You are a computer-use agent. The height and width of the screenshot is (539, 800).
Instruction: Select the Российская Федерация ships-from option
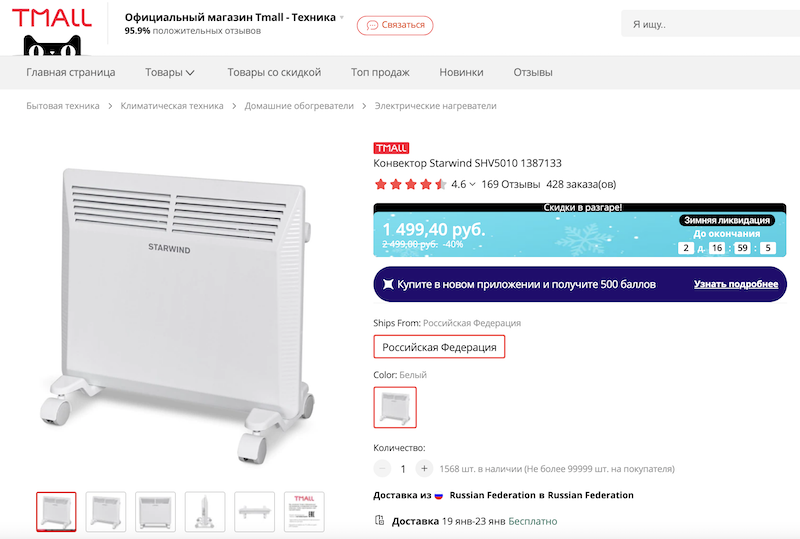pyautogui.click(x=439, y=347)
